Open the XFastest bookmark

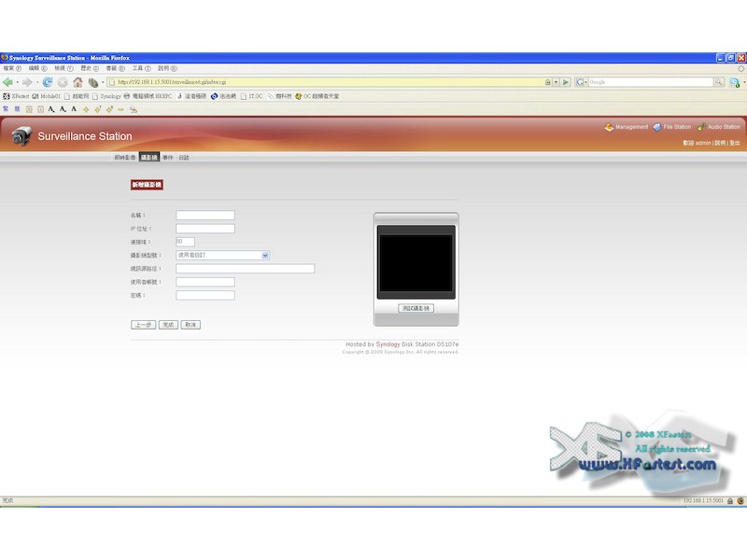[16, 96]
